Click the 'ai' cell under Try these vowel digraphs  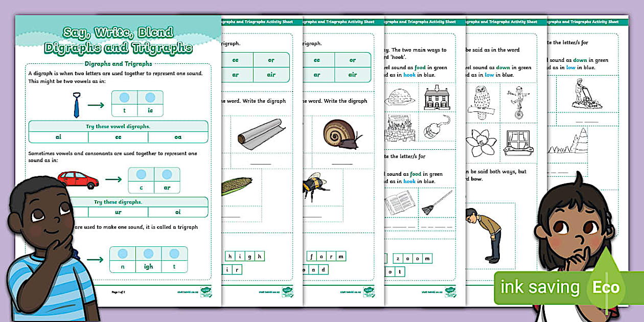(x=58, y=137)
